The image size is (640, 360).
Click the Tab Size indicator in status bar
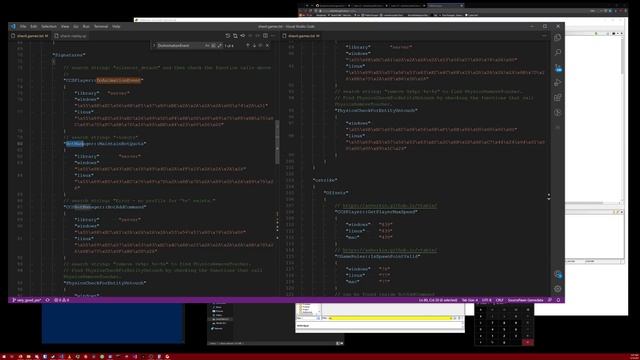pos(469,300)
